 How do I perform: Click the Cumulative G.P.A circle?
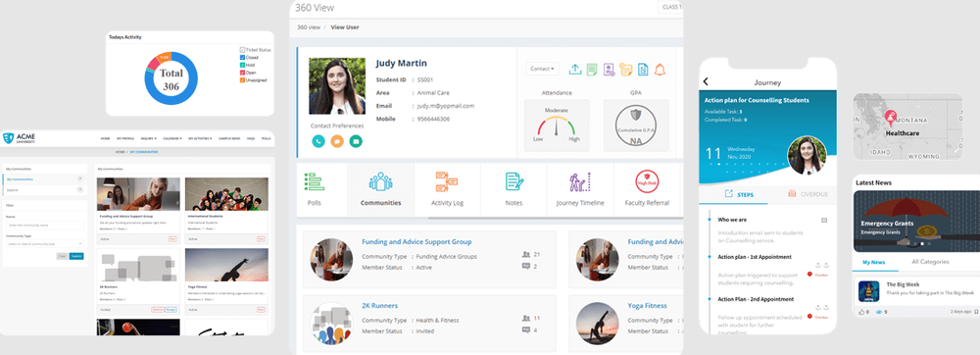coord(636,125)
